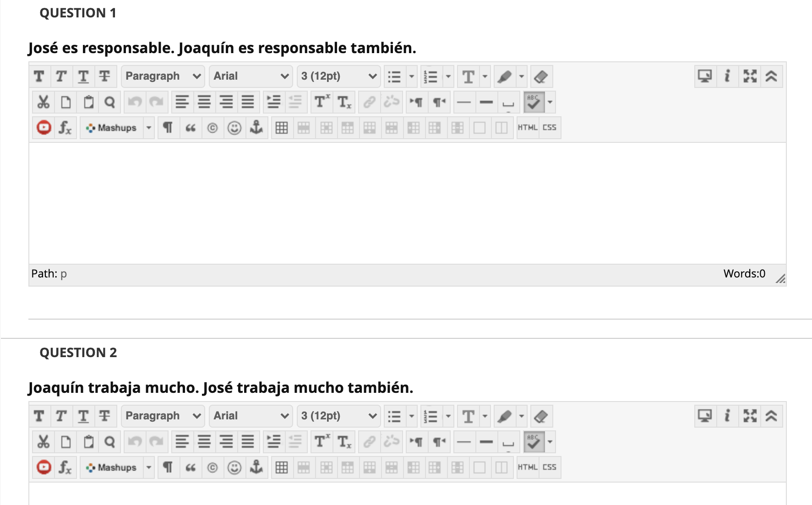The image size is (812, 505).
Task: Click Bold icon in Question 1 editor
Action: pos(39,76)
